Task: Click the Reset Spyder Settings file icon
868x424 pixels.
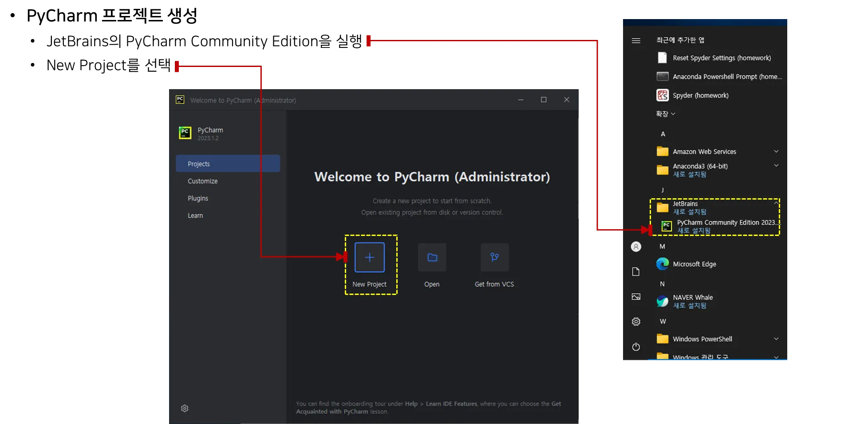Action: (x=663, y=58)
